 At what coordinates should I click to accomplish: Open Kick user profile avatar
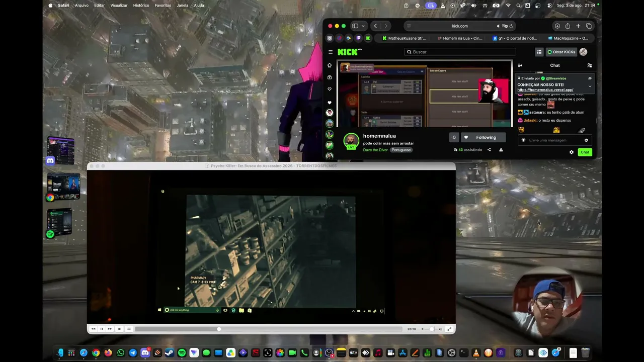(x=583, y=52)
